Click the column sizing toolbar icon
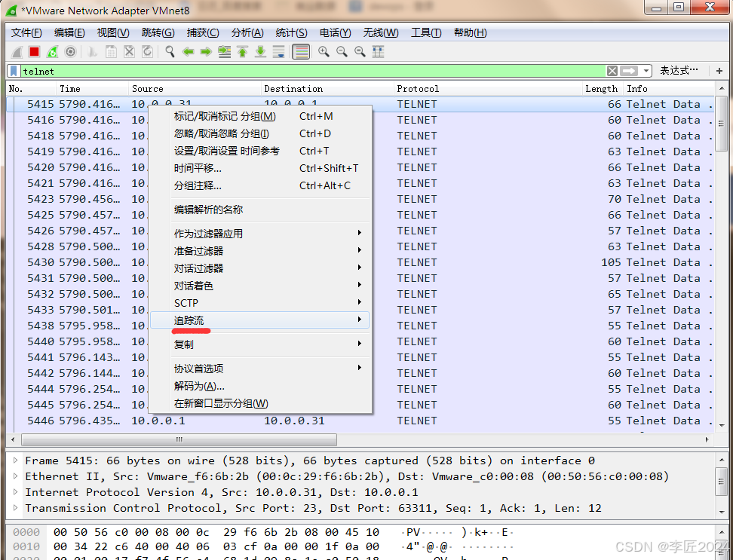This screenshot has height=560, width=733. [x=378, y=52]
